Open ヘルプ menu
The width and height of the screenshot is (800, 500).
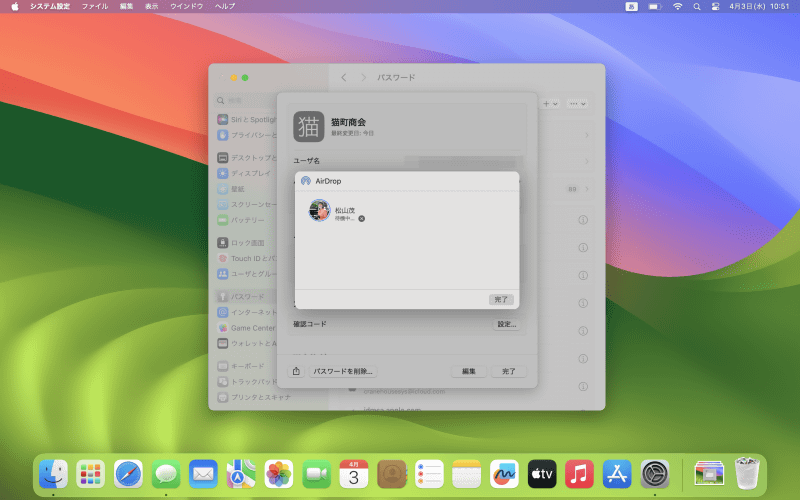[x=224, y=7]
